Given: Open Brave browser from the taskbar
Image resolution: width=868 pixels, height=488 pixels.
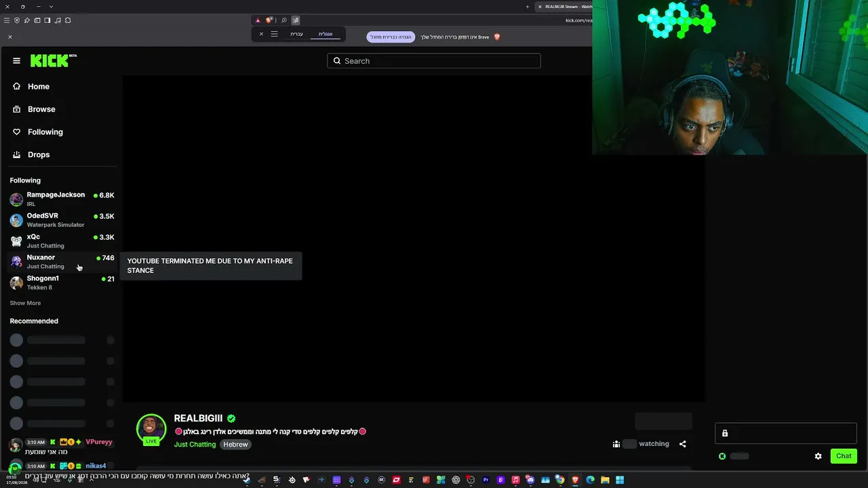Looking at the screenshot, I should point(575,480).
